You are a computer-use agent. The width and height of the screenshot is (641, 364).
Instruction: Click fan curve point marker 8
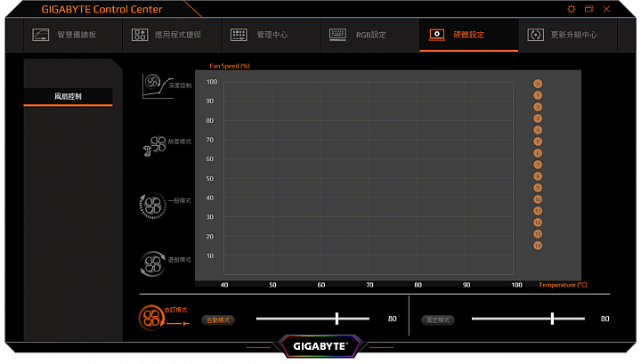(x=538, y=176)
